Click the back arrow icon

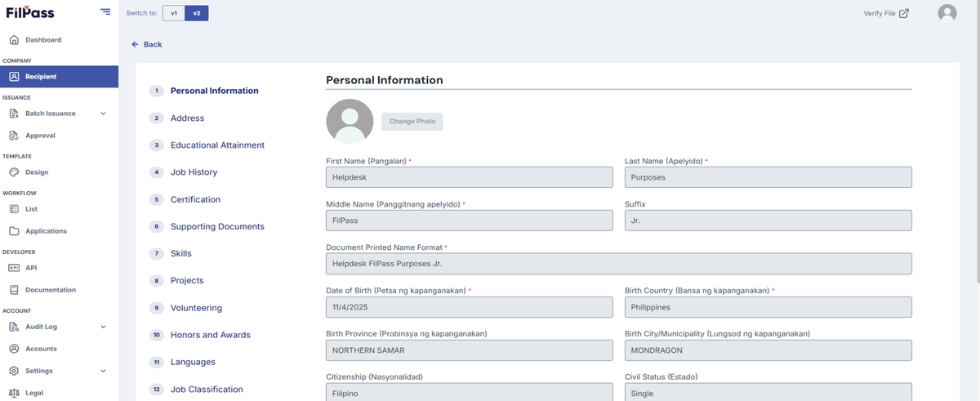(136, 44)
